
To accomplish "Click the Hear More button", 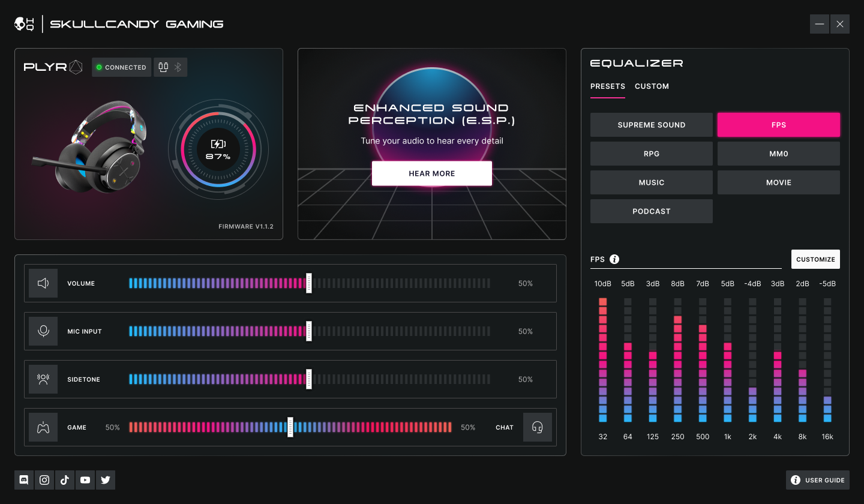I will pyautogui.click(x=431, y=173).
